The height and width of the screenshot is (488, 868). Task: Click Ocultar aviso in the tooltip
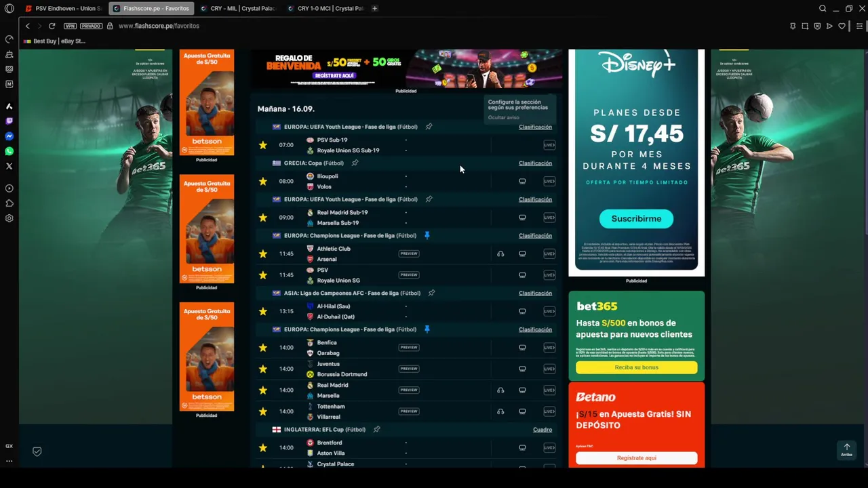pyautogui.click(x=503, y=117)
